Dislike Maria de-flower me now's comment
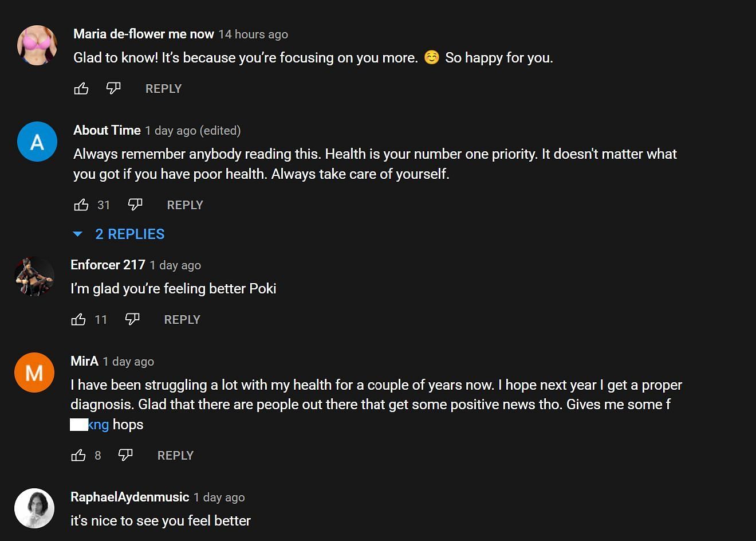The width and height of the screenshot is (756, 541). [x=113, y=88]
